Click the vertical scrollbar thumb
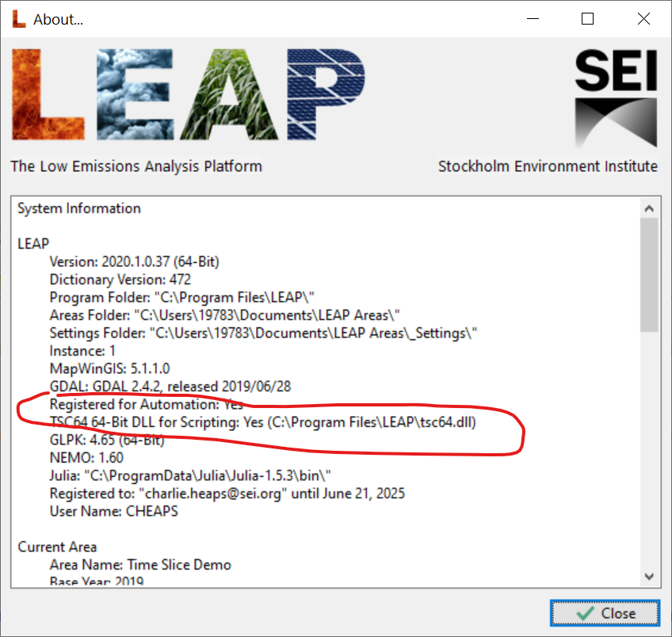This screenshot has height=637, width=672. pos(649,274)
